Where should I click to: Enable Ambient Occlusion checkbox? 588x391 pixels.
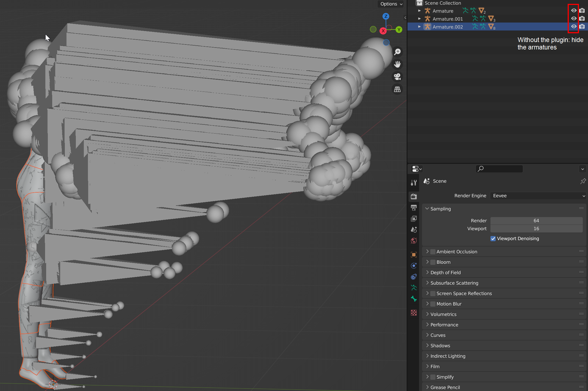[x=433, y=252]
